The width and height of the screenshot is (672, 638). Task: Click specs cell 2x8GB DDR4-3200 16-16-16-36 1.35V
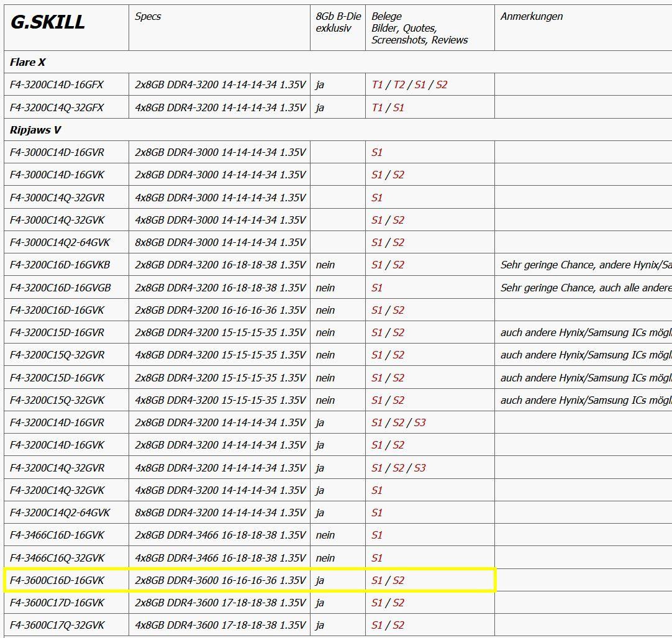[220, 310]
